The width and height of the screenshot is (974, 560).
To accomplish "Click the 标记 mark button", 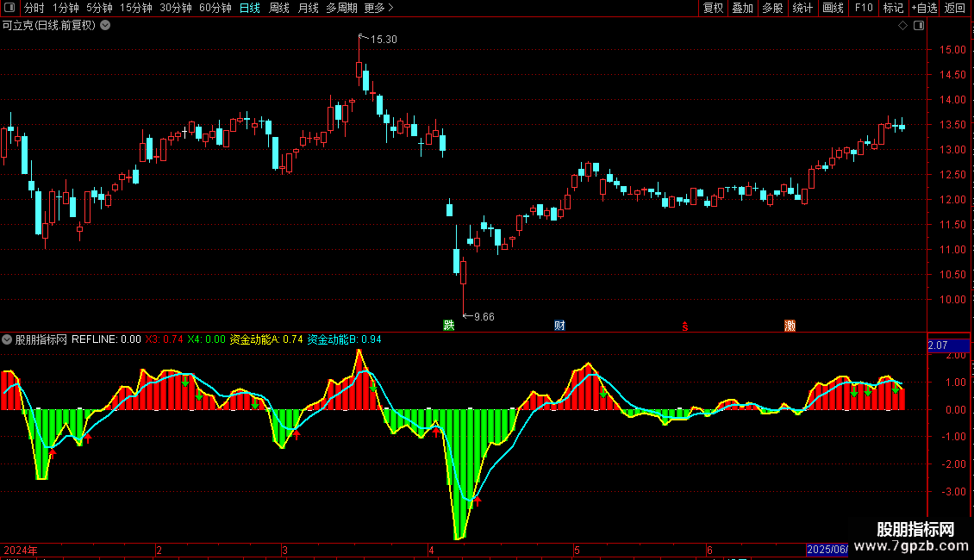I will pyautogui.click(x=893, y=8).
